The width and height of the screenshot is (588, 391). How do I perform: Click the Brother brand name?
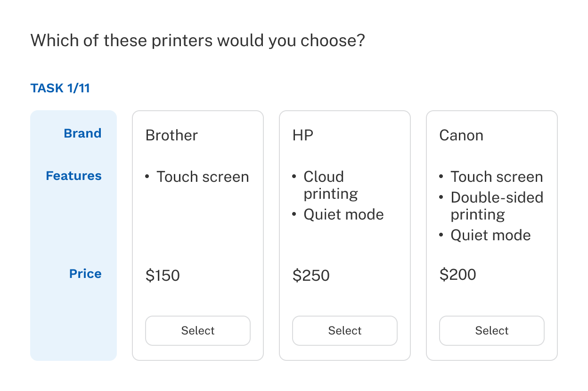171,135
